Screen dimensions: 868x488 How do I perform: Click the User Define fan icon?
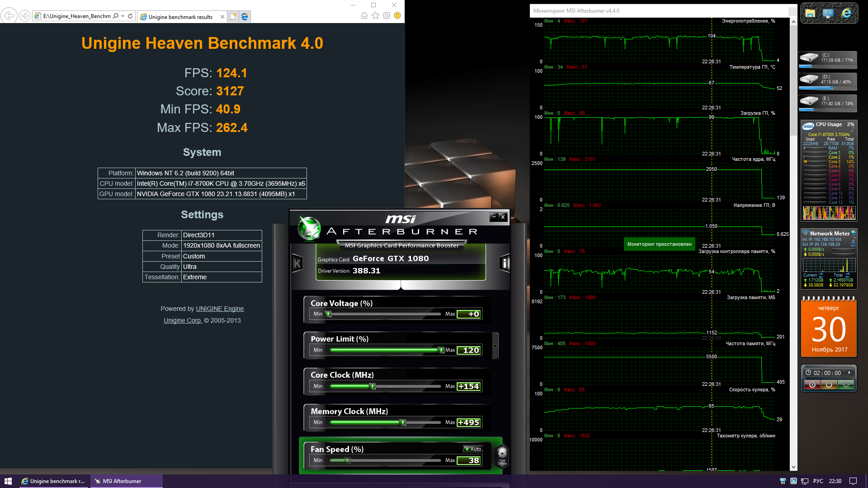(502, 455)
